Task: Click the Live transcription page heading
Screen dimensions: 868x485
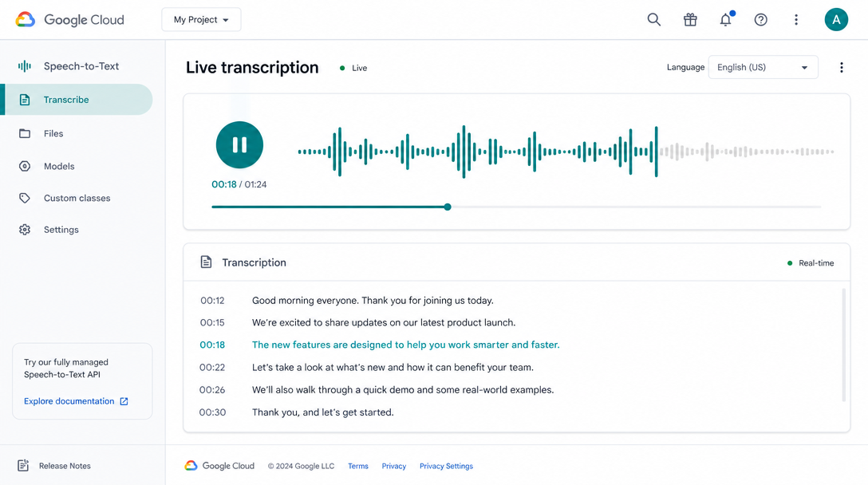Action: point(252,68)
